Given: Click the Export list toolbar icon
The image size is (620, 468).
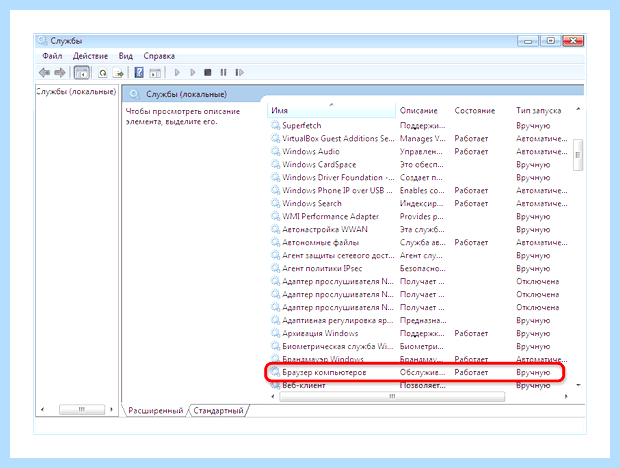Looking at the screenshot, I should 118,73.
